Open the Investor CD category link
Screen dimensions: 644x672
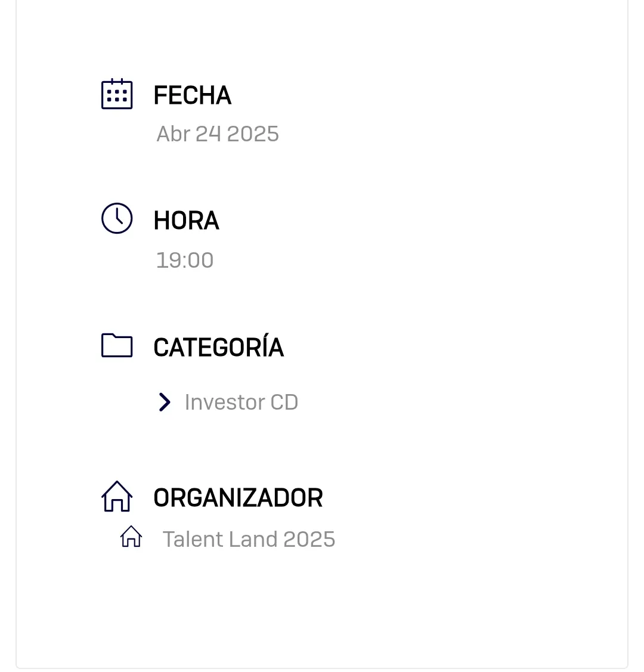tap(241, 402)
